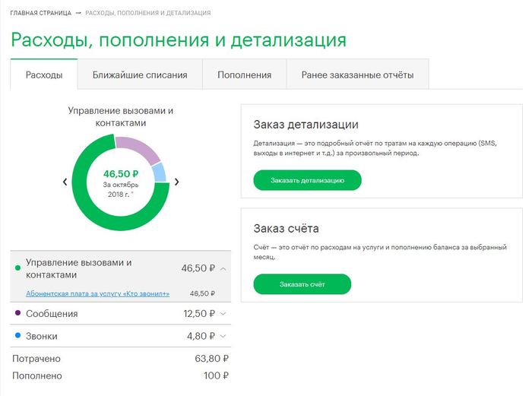Select the Расходы tab
532x396 pixels.
tap(43, 75)
